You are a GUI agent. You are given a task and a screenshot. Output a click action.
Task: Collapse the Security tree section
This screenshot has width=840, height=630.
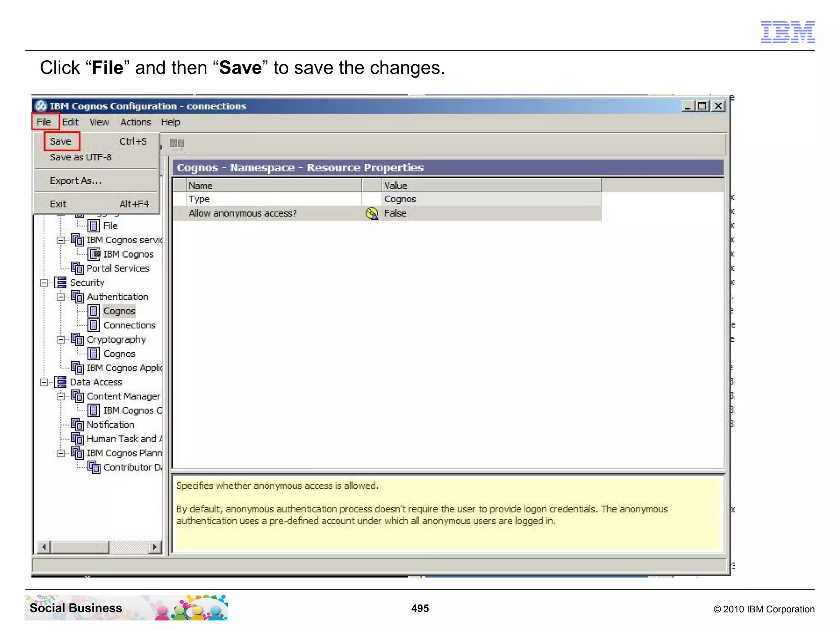coord(44,283)
